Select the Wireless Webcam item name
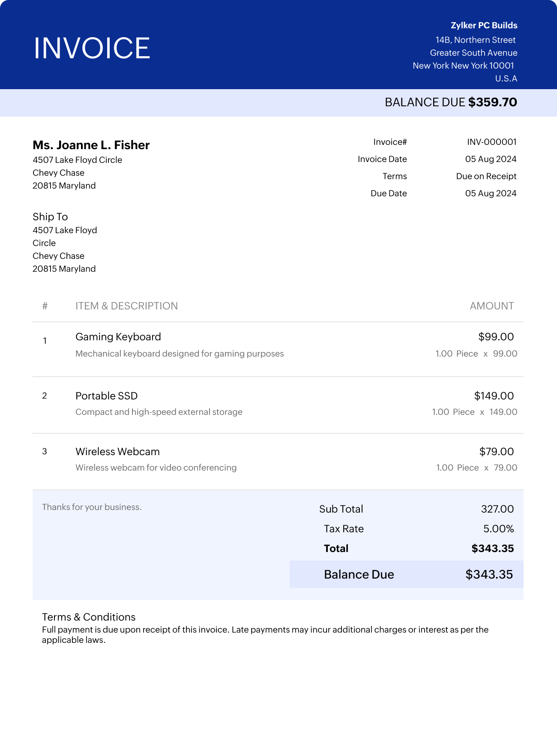 [117, 452]
